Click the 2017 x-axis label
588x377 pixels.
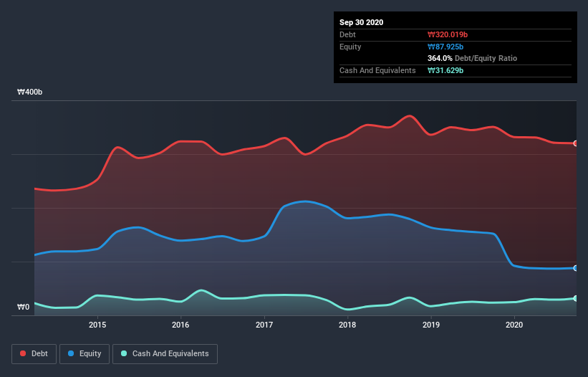pos(264,325)
